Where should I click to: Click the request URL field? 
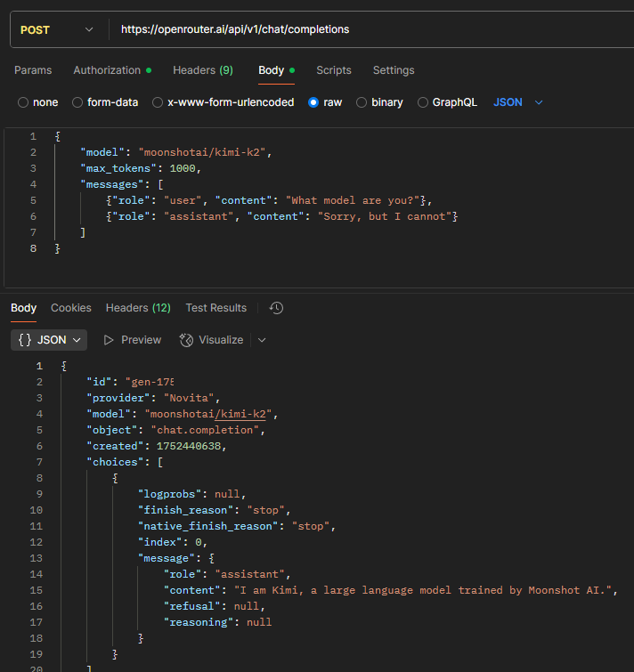pos(373,29)
